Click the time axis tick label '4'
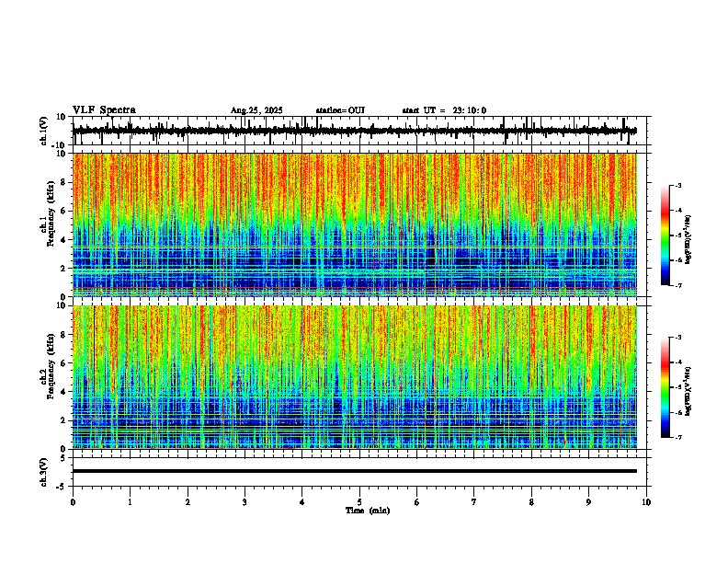 pos(302,502)
